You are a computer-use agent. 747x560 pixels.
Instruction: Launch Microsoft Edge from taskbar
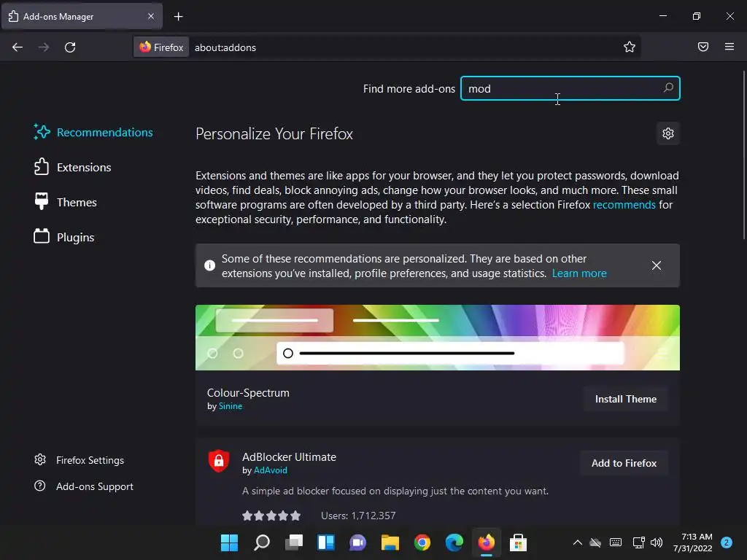point(454,542)
